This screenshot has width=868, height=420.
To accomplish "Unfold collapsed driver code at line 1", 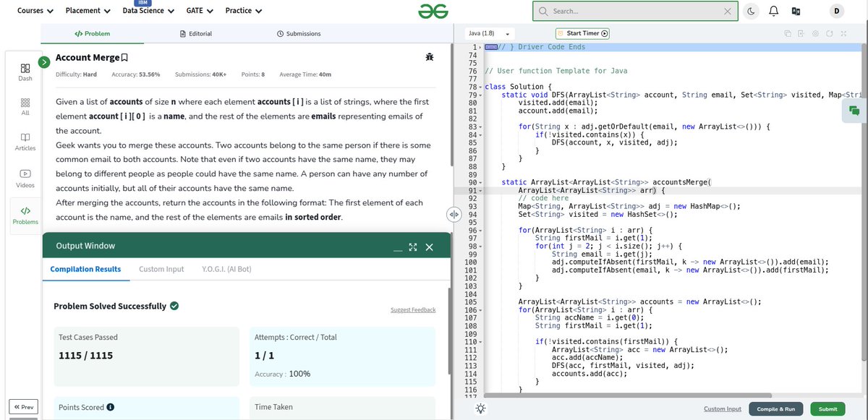I will click(x=480, y=47).
